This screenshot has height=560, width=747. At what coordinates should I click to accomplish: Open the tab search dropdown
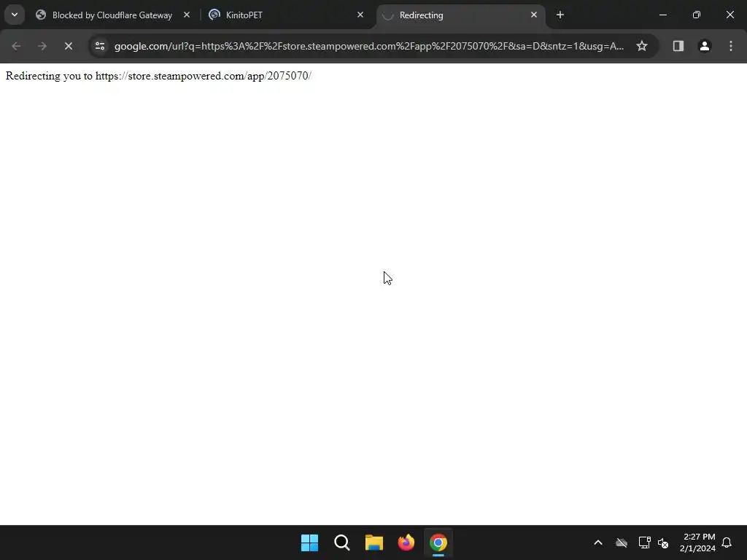[x=15, y=15]
